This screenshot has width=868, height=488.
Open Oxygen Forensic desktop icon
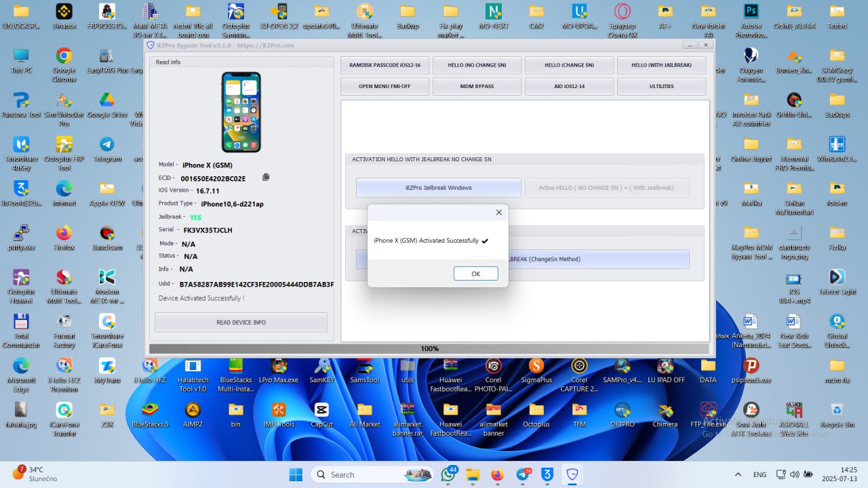coord(751,64)
